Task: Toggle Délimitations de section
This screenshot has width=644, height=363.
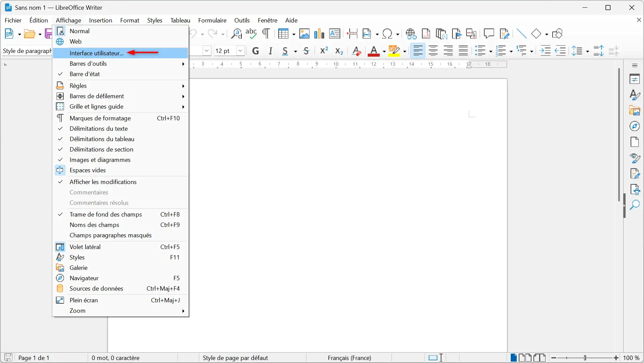Action: pos(121,149)
